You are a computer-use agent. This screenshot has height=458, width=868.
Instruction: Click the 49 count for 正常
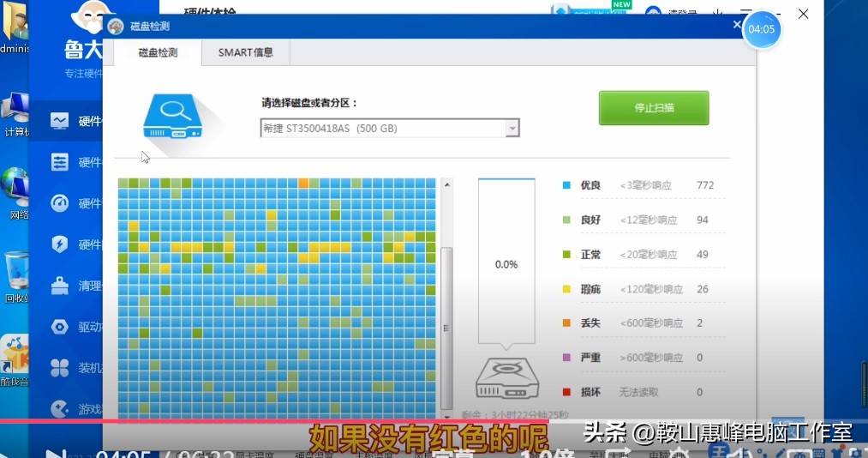[703, 255]
